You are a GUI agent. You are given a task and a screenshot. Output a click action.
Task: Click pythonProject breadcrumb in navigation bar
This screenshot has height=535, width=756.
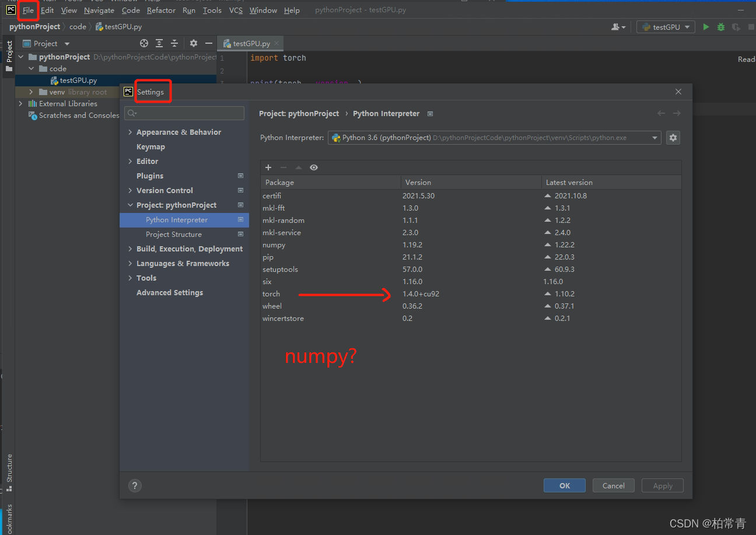coord(34,27)
